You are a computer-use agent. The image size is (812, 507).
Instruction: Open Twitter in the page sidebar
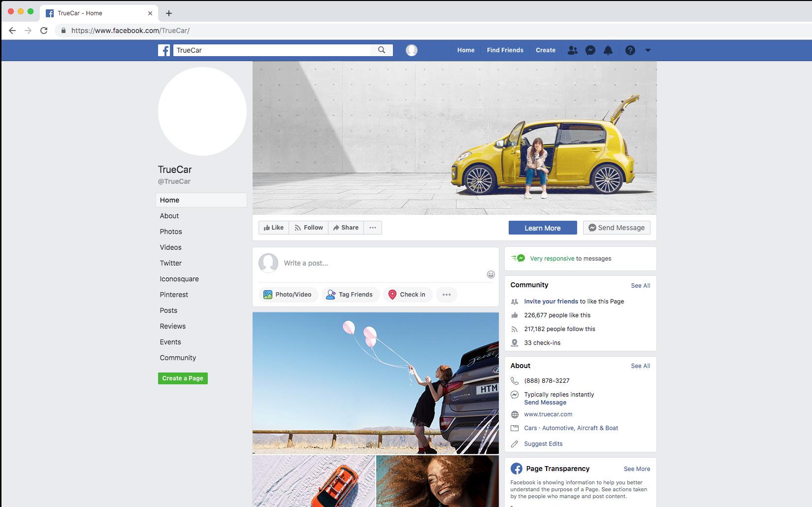(171, 263)
